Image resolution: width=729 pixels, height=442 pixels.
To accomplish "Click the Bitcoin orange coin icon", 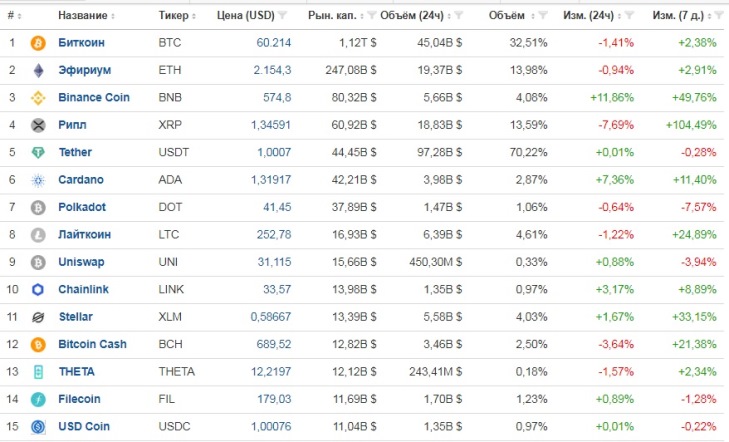I will click(x=38, y=43).
